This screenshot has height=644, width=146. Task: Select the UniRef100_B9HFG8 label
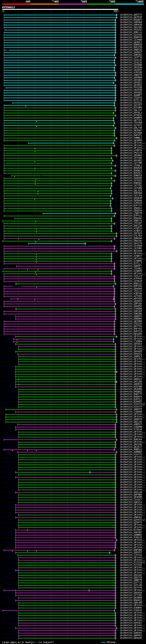(x=131, y=37)
